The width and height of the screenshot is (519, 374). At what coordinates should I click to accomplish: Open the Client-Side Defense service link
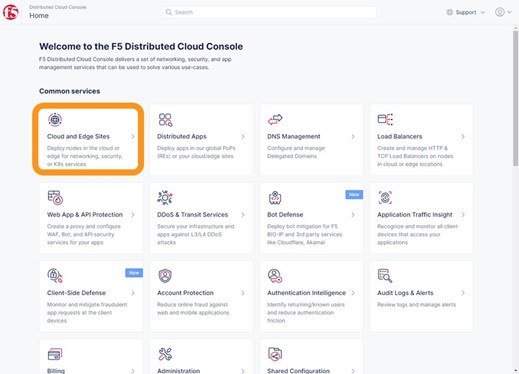pos(76,293)
